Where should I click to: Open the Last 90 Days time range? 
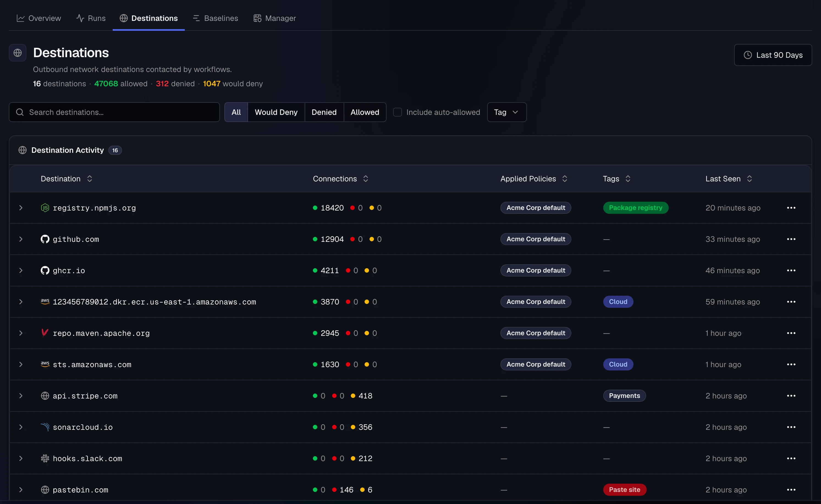[x=773, y=55]
